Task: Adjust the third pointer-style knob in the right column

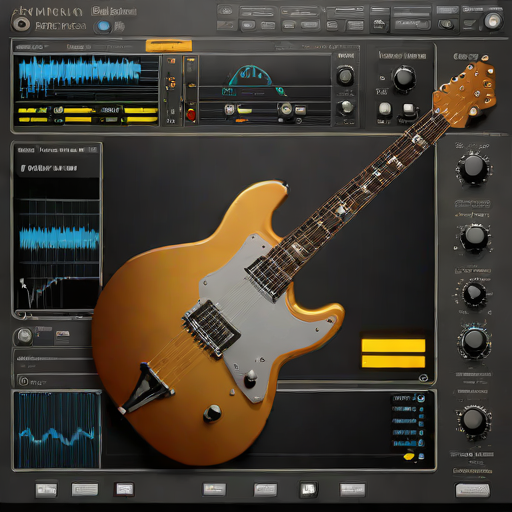Action: pos(474,294)
